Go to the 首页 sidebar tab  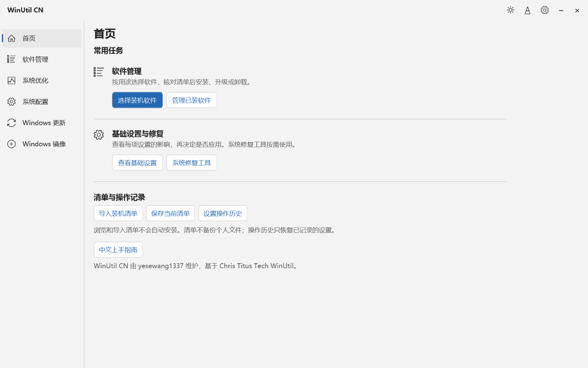point(42,38)
